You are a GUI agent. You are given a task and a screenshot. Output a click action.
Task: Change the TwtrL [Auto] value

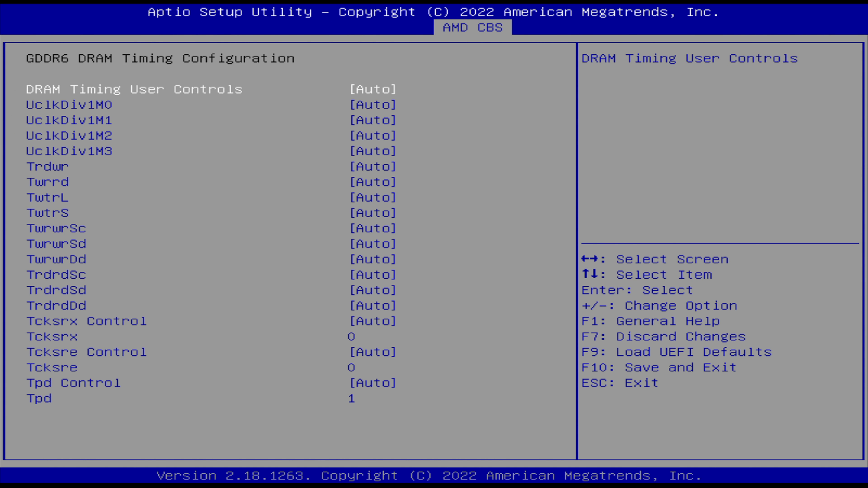tap(373, 198)
